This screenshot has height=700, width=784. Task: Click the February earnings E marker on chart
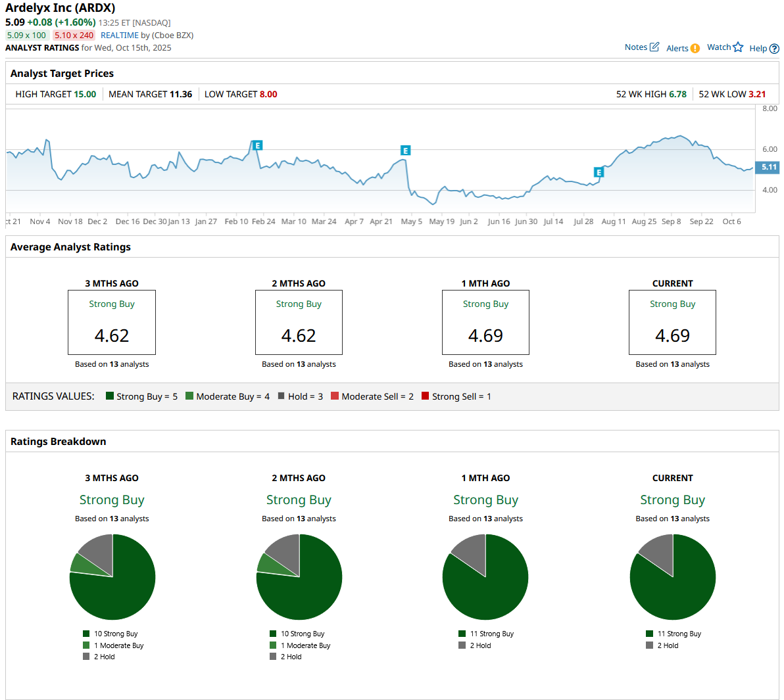(258, 145)
